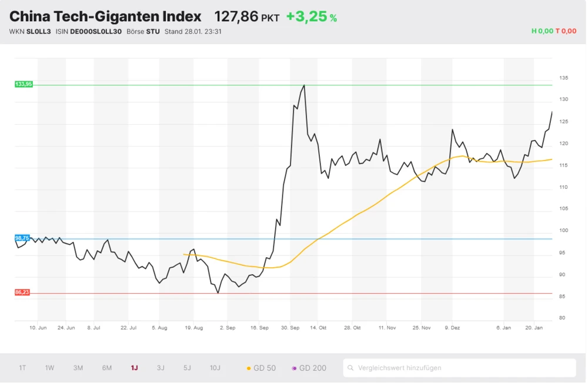Toggle the GD 200 moving average
The height and width of the screenshot is (389, 588).
pyautogui.click(x=309, y=367)
